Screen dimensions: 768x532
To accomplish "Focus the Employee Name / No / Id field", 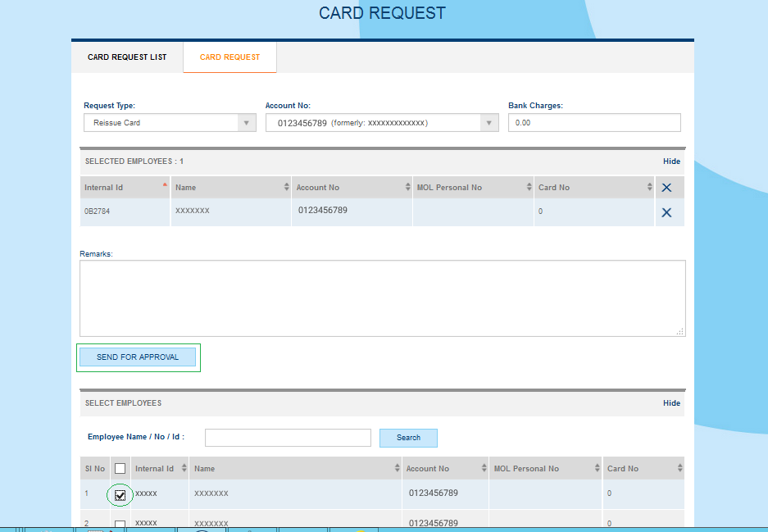I will coord(288,438).
